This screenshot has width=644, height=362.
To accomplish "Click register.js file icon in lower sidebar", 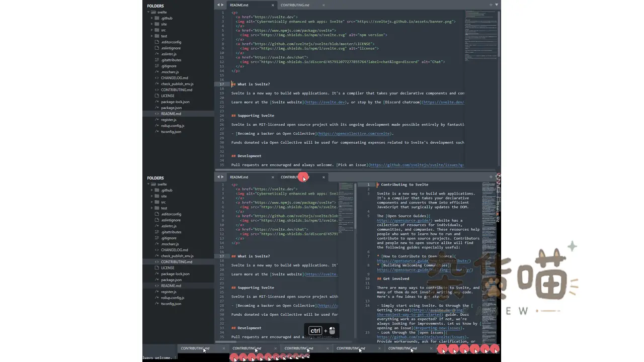I will pyautogui.click(x=157, y=292).
